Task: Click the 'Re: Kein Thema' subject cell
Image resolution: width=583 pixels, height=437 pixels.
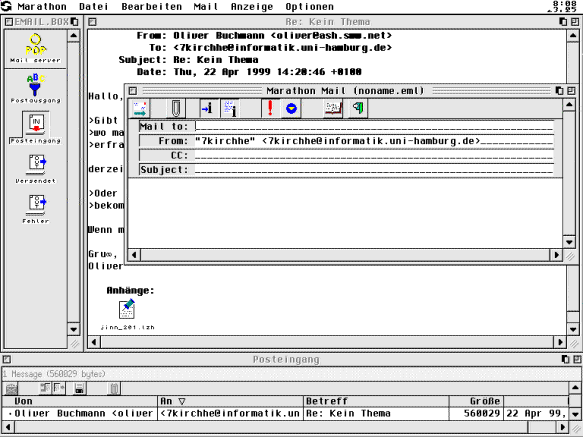Action: 376,414
